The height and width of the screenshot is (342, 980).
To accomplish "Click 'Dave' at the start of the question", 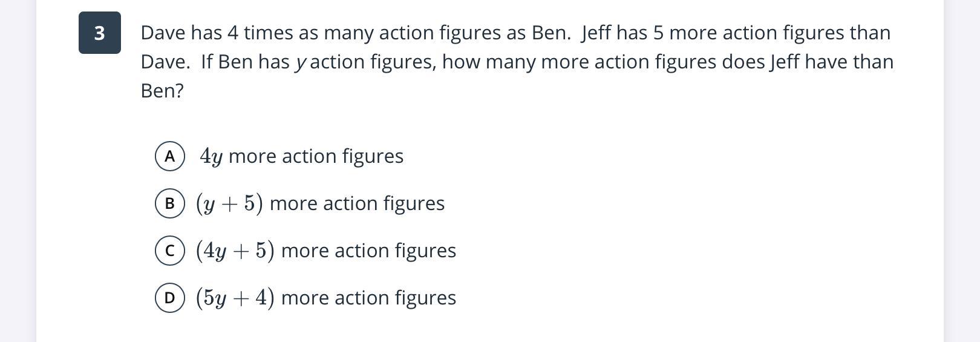I will pos(163,33).
